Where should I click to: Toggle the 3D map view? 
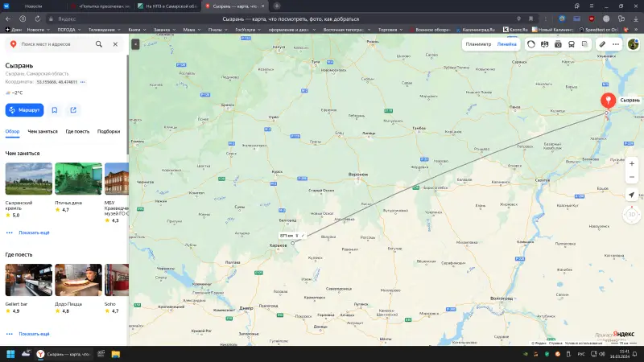(631, 215)
